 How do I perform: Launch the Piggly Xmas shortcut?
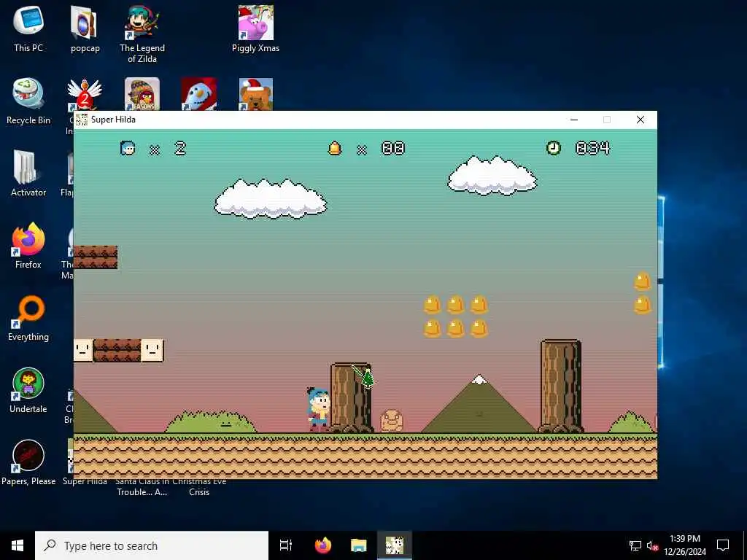pos(256,29)
